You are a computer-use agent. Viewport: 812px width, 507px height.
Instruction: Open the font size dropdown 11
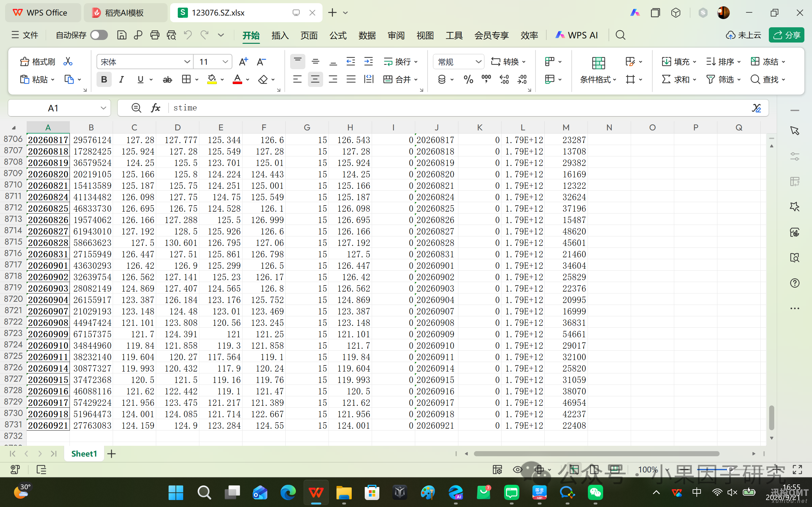click(225, 62)
